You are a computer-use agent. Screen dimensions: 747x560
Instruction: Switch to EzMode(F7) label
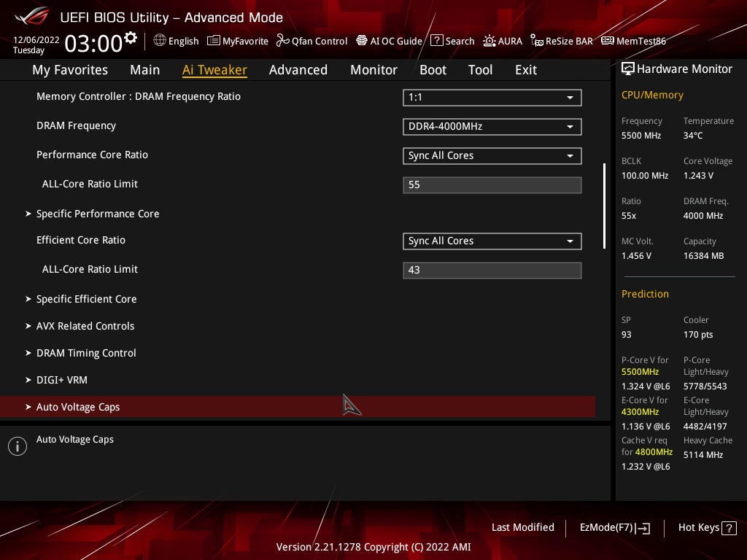click(606, 528)
